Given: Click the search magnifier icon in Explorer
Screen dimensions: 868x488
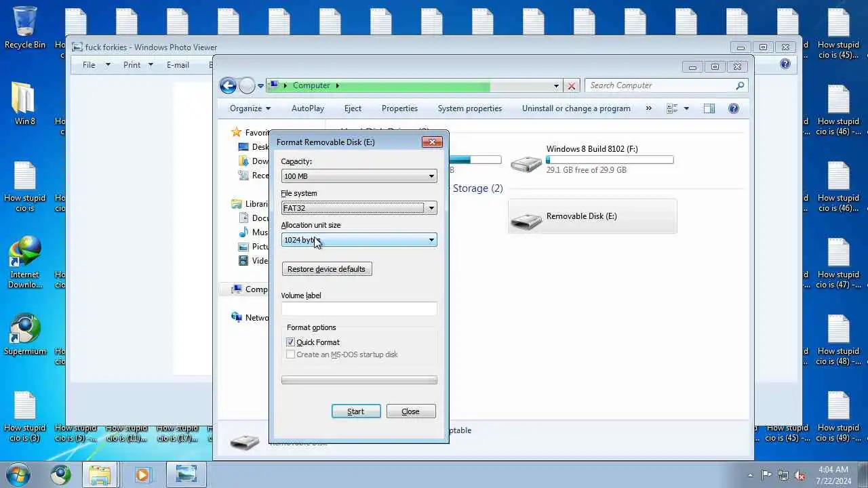Looking at the screenshot, I should 740,85.
